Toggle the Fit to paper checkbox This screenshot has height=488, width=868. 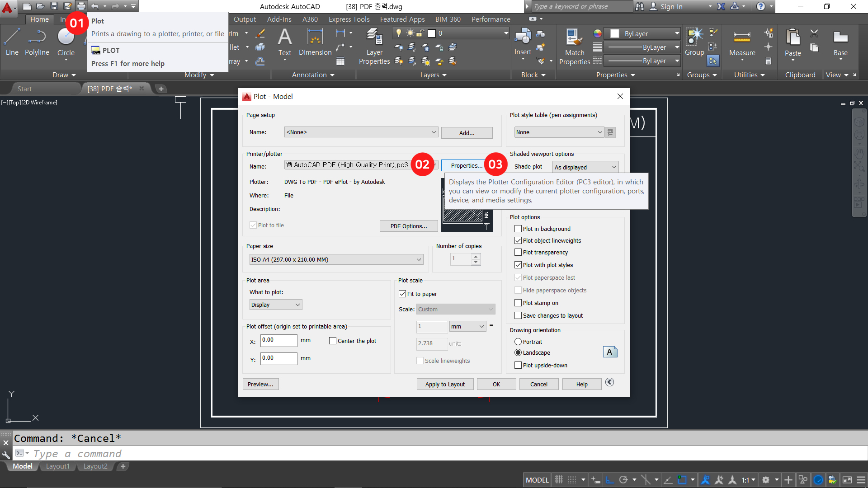(x=402, y=294)
